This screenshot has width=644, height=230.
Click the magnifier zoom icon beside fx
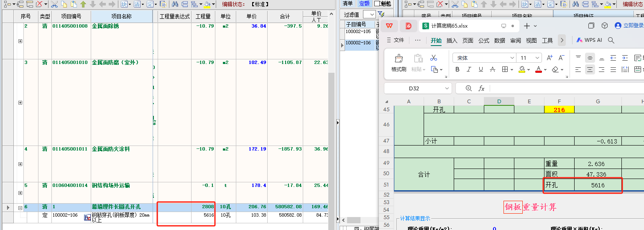pyautogui.click(x=468, y=88)
